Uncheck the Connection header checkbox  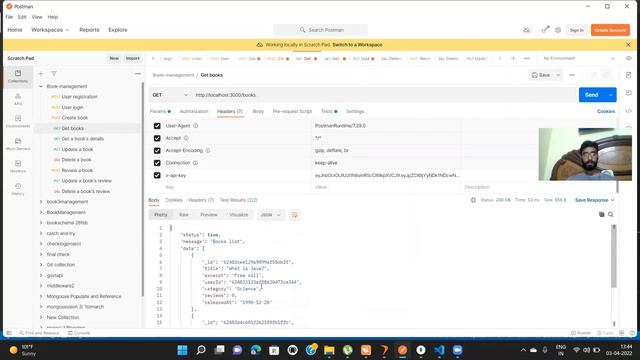pos(157,162)
